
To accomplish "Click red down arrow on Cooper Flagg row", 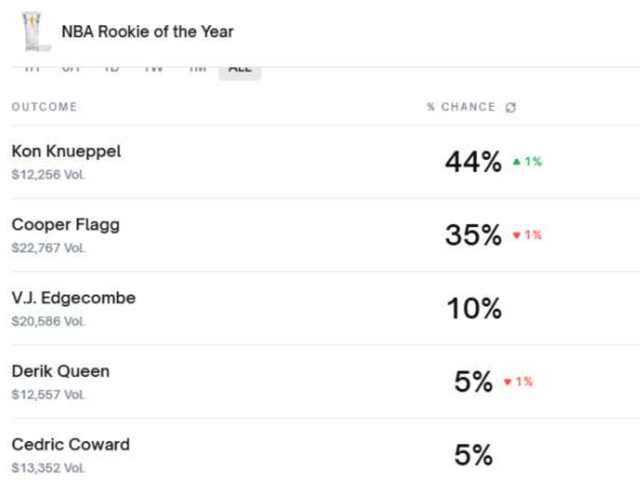I will (516, 235).
